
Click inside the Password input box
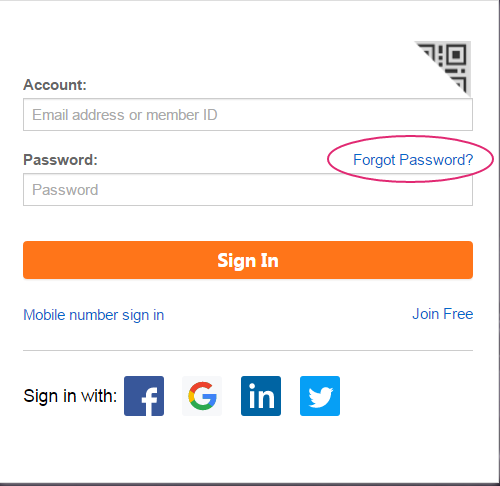[x=248, y=190]
